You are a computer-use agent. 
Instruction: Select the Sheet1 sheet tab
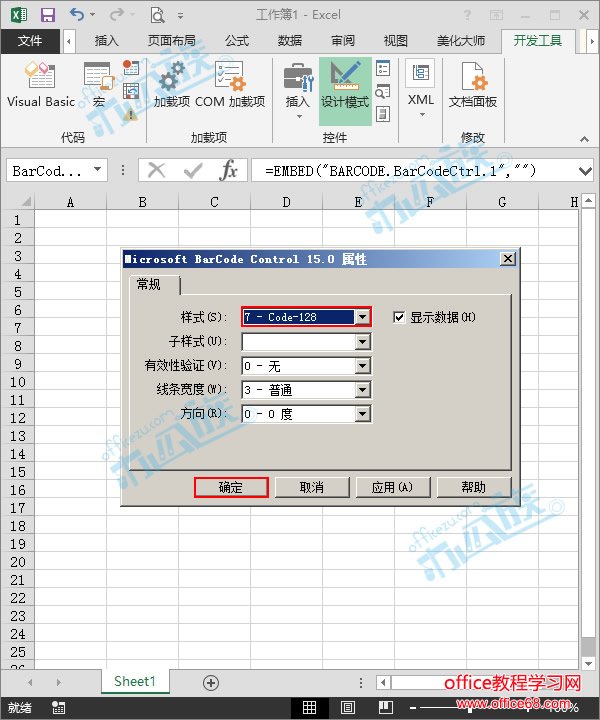(x=135, y=681)
